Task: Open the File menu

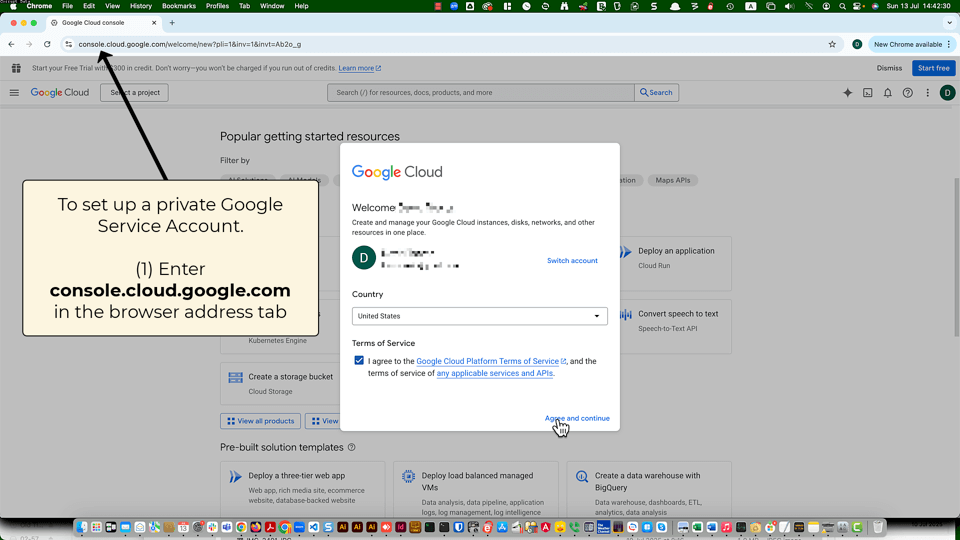Action: [67, 6]
